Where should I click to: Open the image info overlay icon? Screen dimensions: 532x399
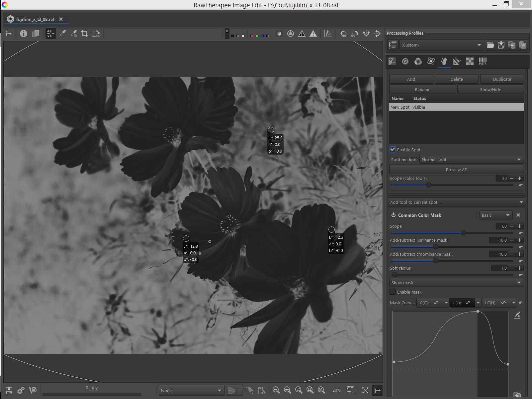tap(23, 34)
